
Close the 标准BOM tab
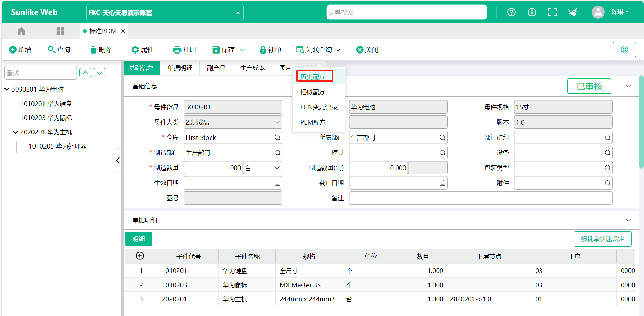123,31
